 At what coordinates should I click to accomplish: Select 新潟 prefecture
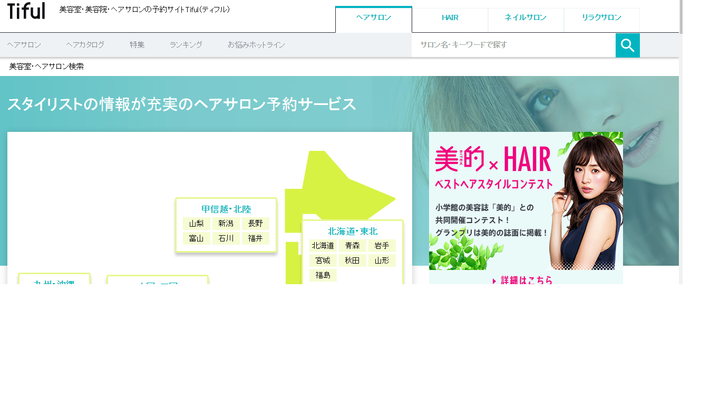(x=226, y=224)
